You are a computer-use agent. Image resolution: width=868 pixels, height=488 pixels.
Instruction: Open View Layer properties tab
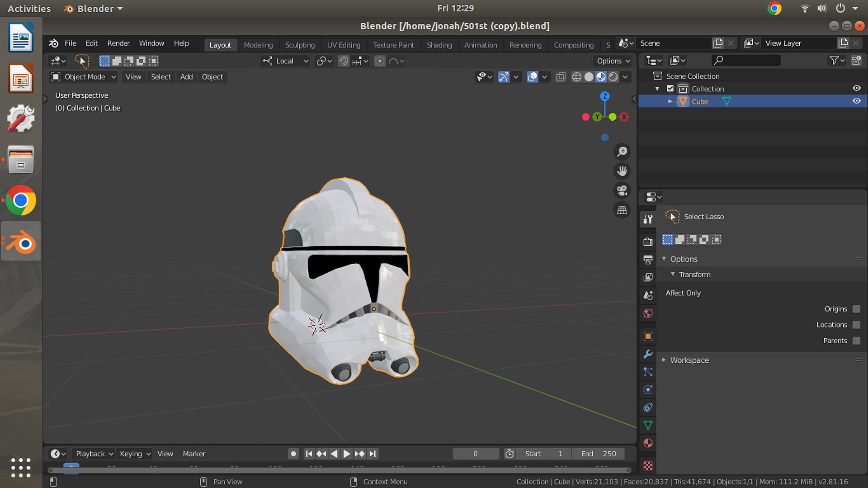click(x=648, y=277)
